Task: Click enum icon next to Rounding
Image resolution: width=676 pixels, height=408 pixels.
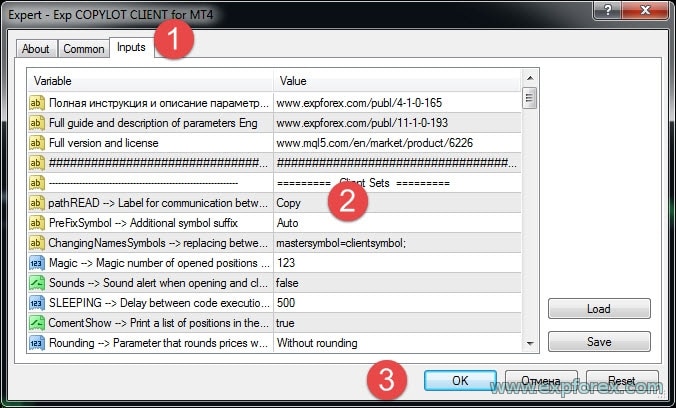Action: point(37,343)
